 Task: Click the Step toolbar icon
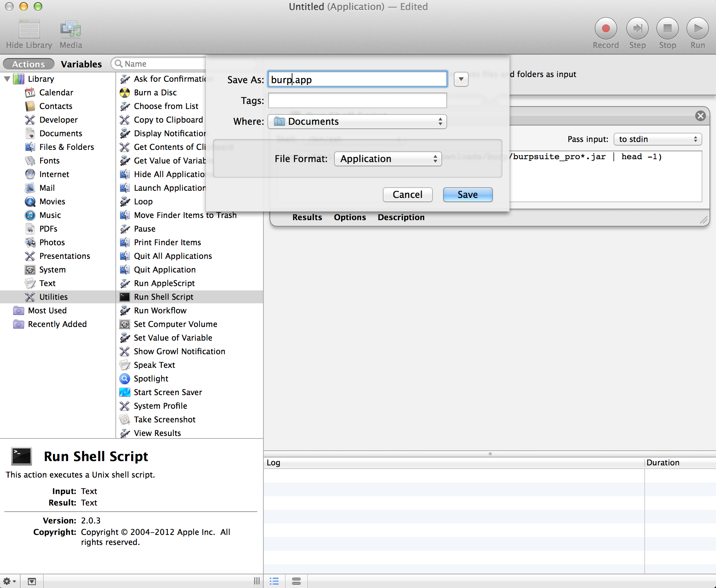(637, 29)
